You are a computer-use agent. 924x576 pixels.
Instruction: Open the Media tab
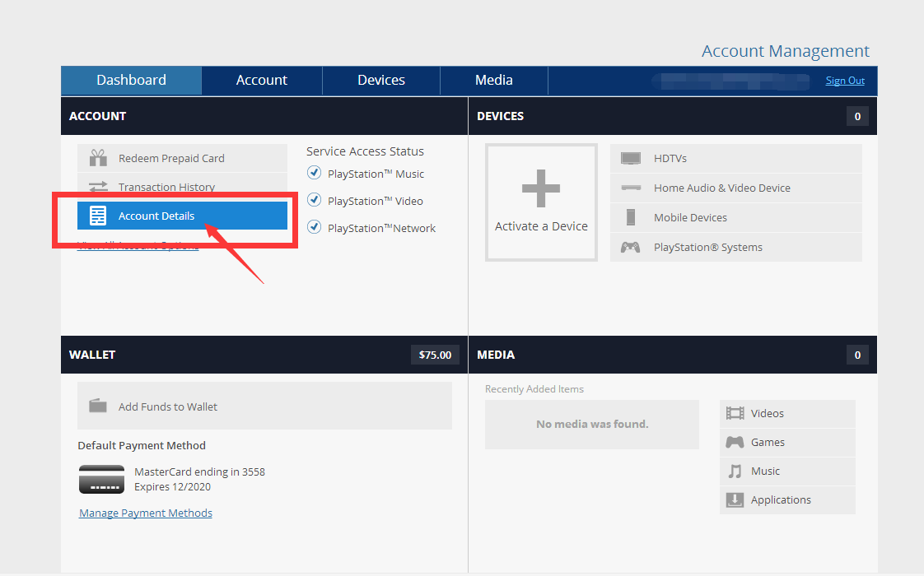(493, 80)
